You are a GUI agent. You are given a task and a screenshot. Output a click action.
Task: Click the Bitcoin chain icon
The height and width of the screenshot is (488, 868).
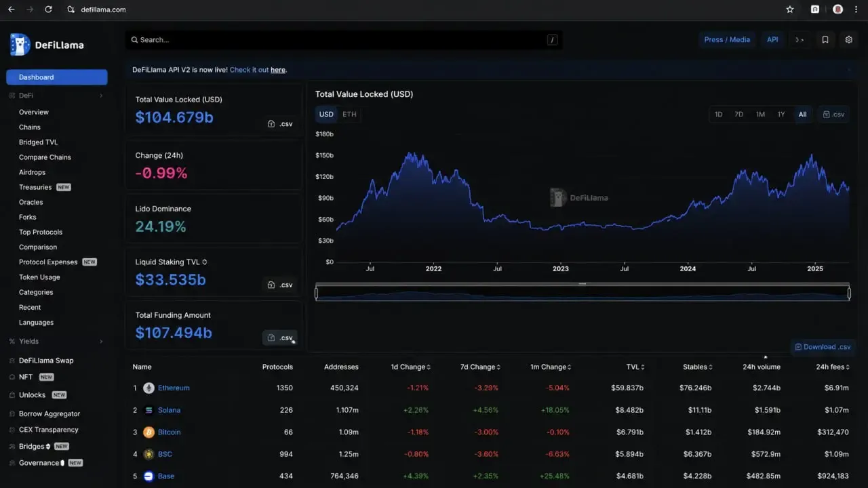tap(149, 432)
